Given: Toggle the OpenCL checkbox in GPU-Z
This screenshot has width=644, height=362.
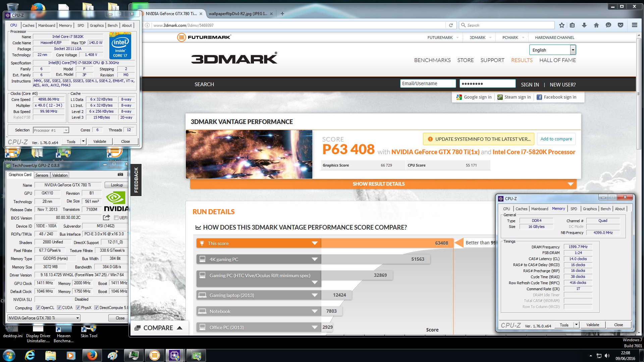Looking at the screenshot, I should tap(38, 308).
